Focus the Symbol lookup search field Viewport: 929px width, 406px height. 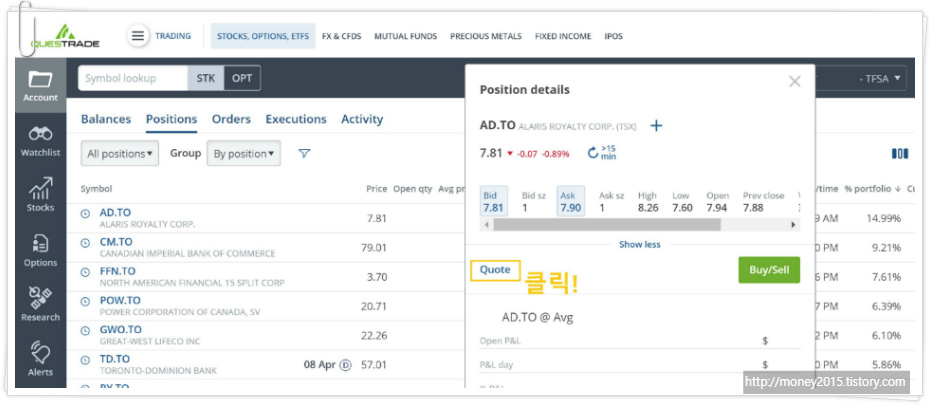[133, 78]
